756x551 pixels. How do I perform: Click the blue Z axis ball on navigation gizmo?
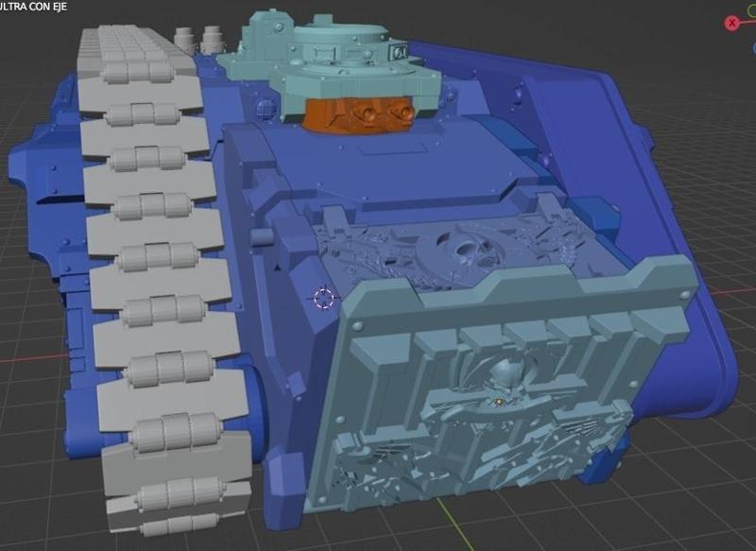click(x=753, y=49)
